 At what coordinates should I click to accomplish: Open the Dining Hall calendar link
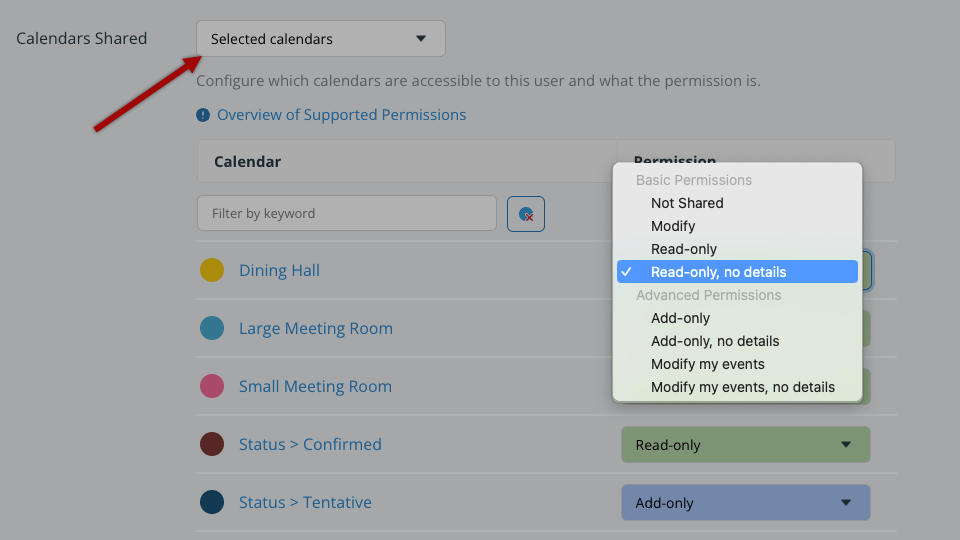click(x=279, y=271)
